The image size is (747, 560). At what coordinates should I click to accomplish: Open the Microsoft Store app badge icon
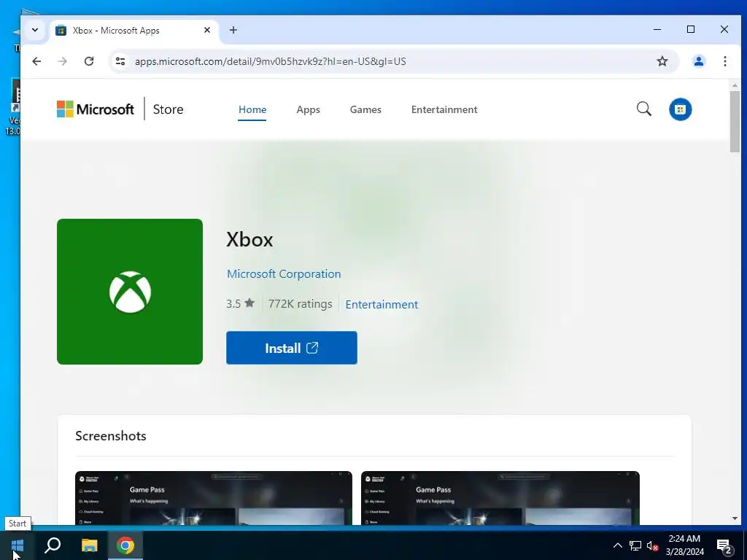[x=681, y=109]
